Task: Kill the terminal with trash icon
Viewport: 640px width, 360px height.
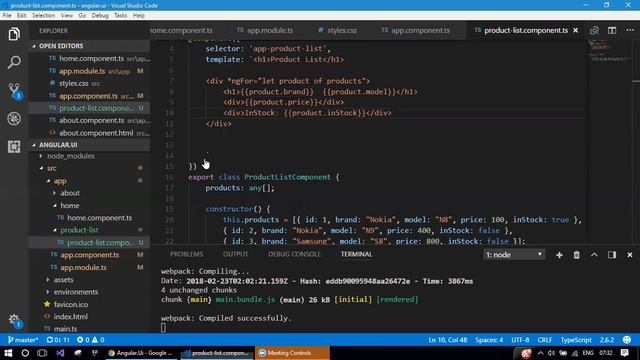Action: tap(576, 255)
